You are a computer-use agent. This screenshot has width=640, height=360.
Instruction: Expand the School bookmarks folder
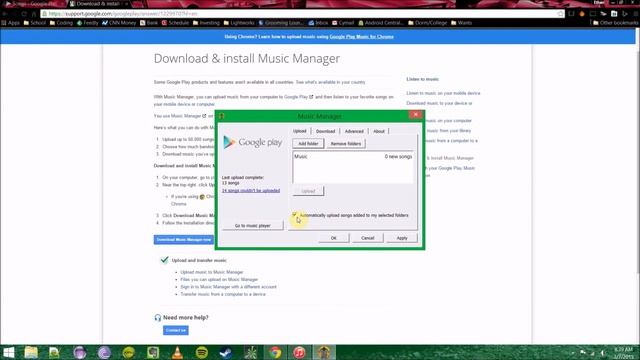pos(35,23)
